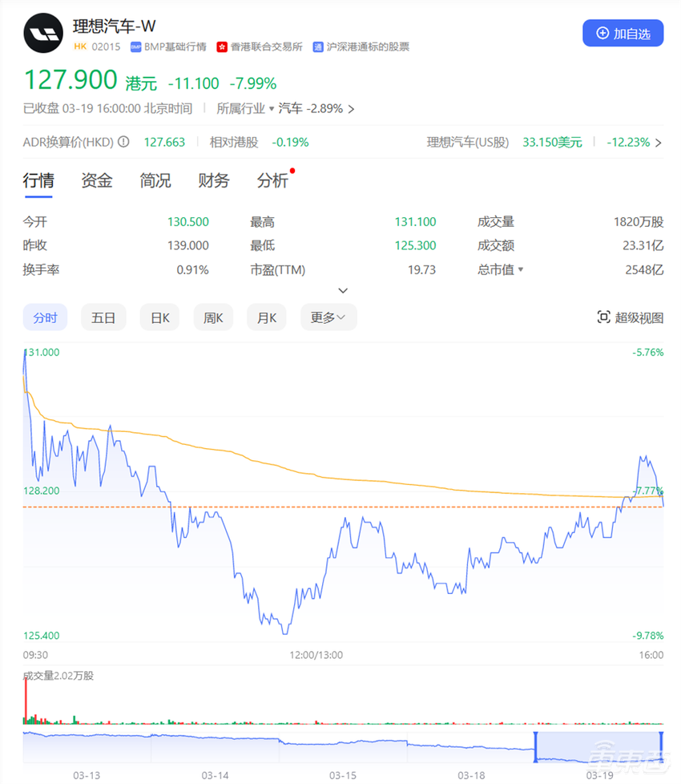
Task: Click the red dot on the 分析 tab
Action: 291,170
